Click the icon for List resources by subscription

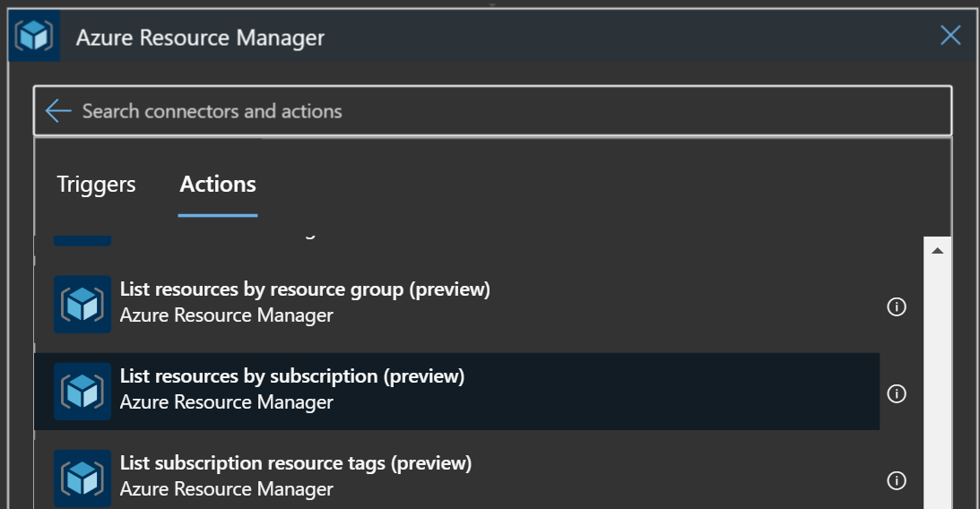82,391
